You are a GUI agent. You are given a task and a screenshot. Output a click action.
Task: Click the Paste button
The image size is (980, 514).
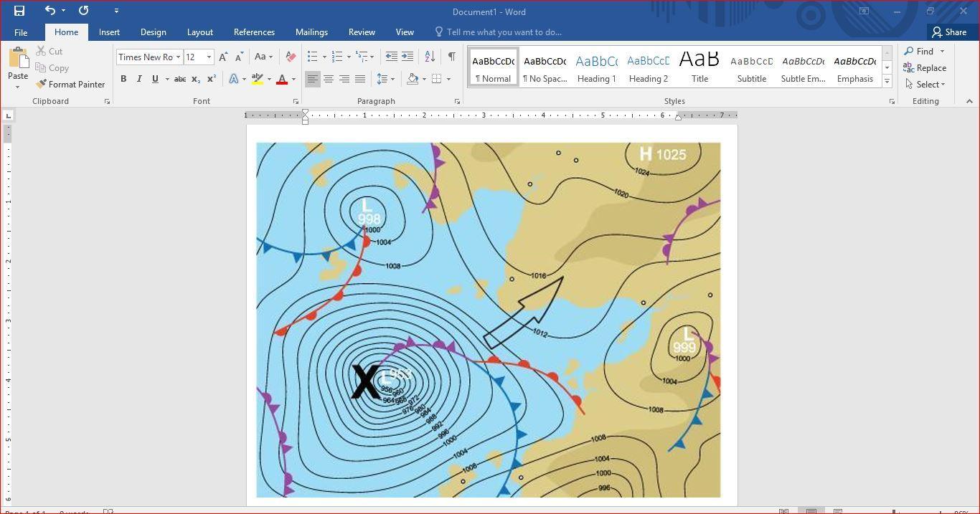click(18, 63)
